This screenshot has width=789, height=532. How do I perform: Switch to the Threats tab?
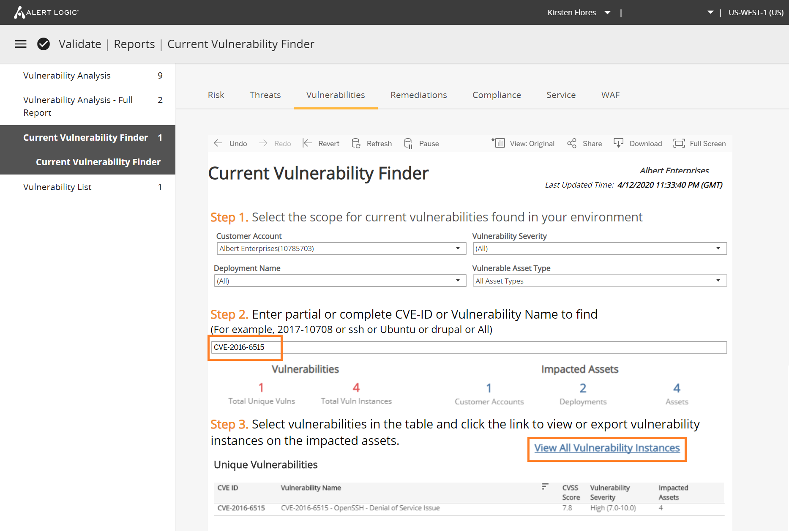click(265, 95)
